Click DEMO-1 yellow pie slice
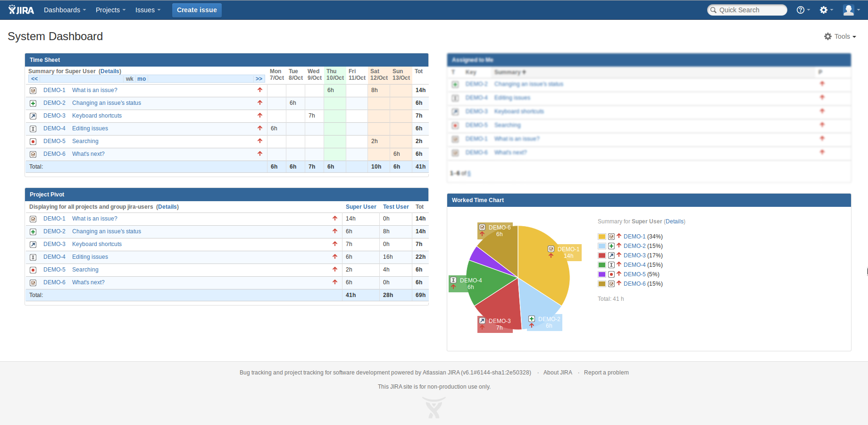 click(x=542, y=269)
